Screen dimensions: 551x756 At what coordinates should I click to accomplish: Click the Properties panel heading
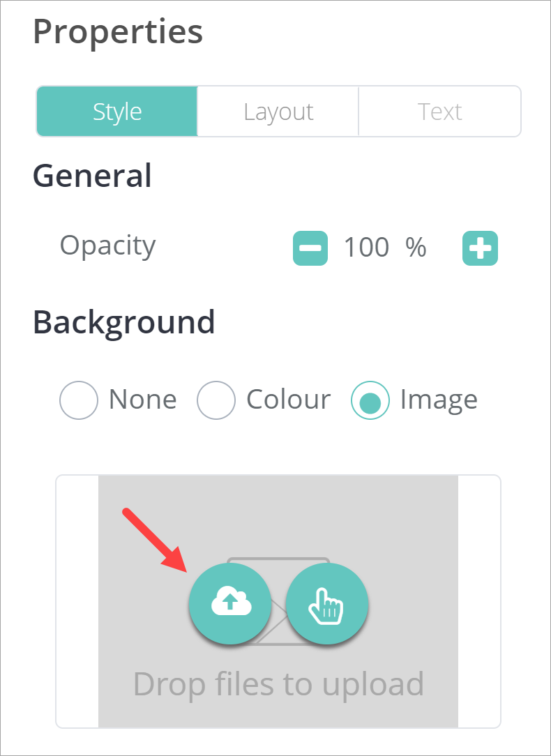tap(118, 31)
